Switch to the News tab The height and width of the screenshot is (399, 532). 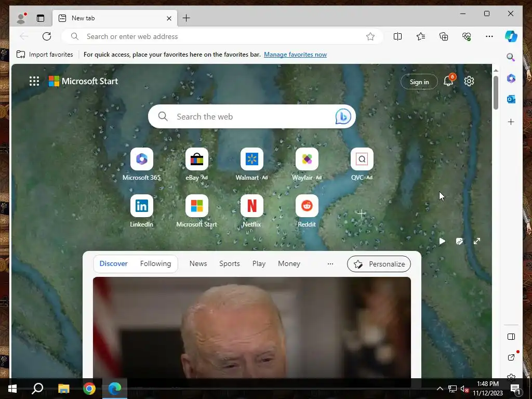click(x=198, y=263)
